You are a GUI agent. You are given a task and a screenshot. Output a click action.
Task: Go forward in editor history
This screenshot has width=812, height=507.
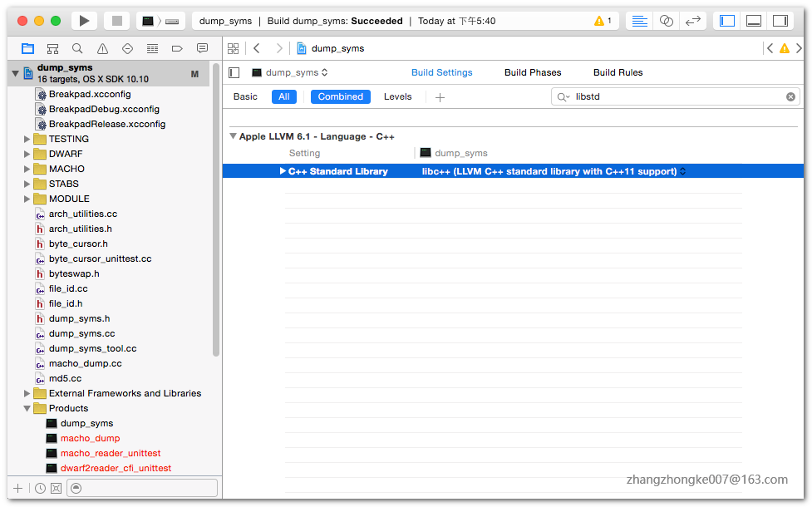coord(279,49)
